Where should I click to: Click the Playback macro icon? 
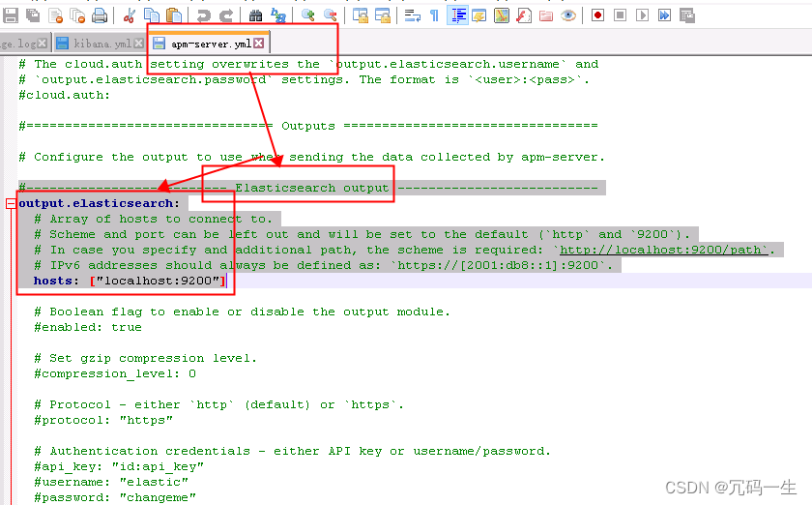click(642, 15)
